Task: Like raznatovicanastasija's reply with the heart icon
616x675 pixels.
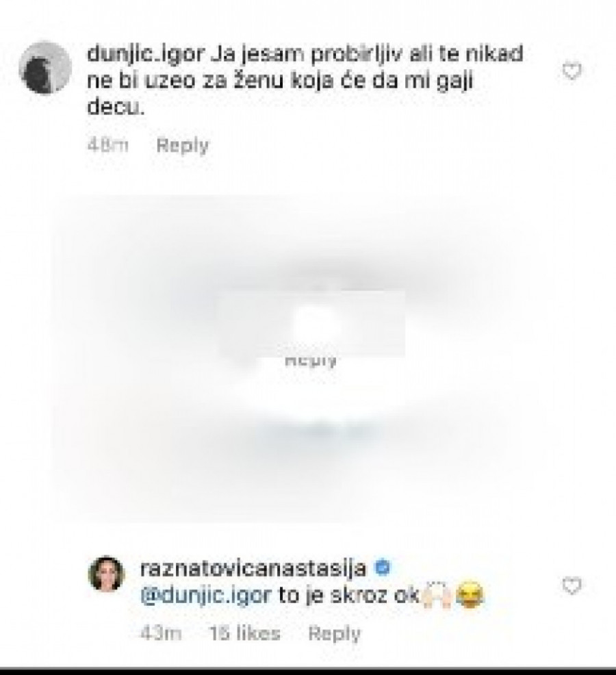Action: [x=572, y=586]
